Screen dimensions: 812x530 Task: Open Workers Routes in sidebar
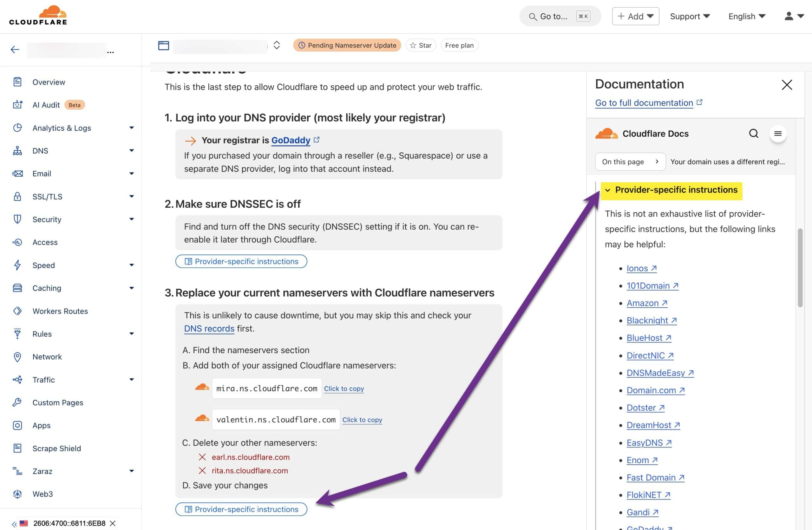point(60,311)
